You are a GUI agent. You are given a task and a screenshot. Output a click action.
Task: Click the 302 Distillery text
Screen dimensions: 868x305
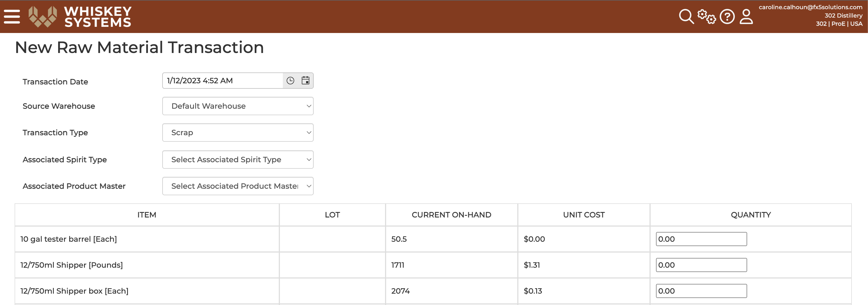click(x=843, y=15)
